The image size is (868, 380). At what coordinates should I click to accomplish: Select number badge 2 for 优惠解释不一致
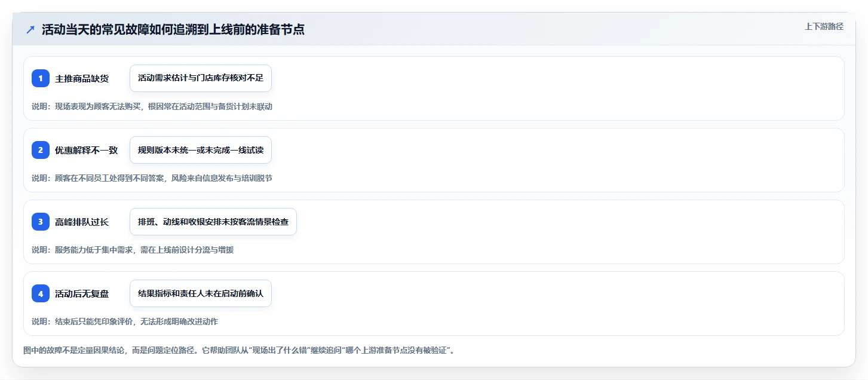click(41, 150)
